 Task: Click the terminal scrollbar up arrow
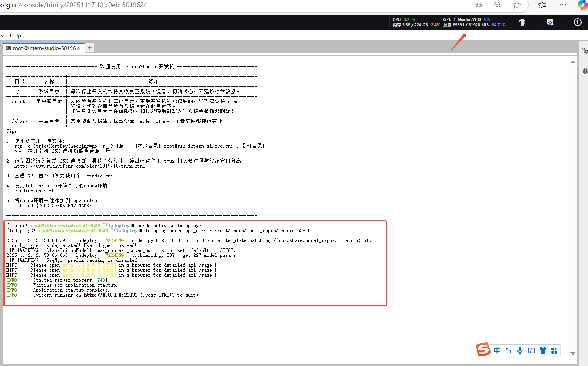pos(573,62)
